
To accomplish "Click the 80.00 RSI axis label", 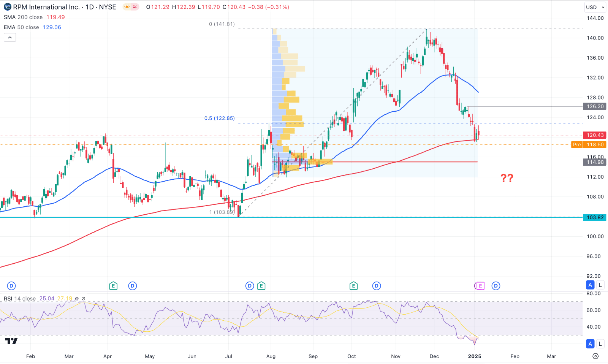I will (594, 293).
